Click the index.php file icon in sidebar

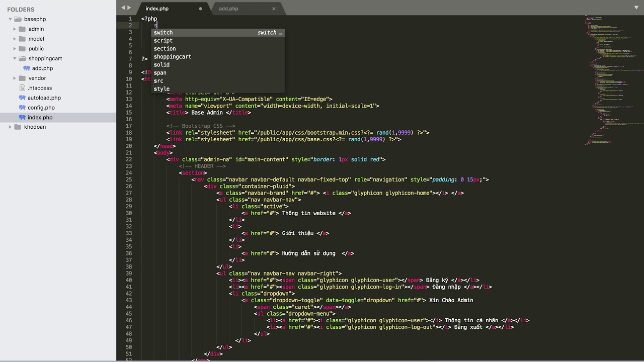tap(22, 117)
